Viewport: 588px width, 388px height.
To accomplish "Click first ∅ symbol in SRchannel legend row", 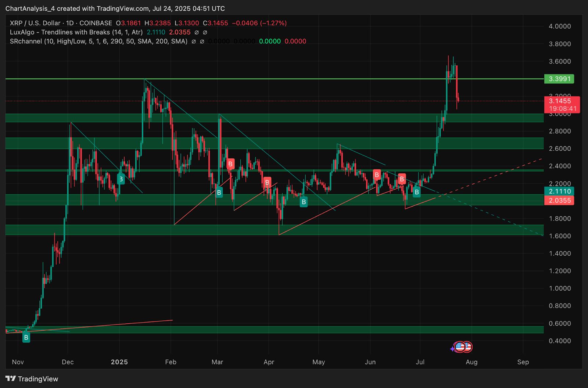I will click(x=193, y=42).
